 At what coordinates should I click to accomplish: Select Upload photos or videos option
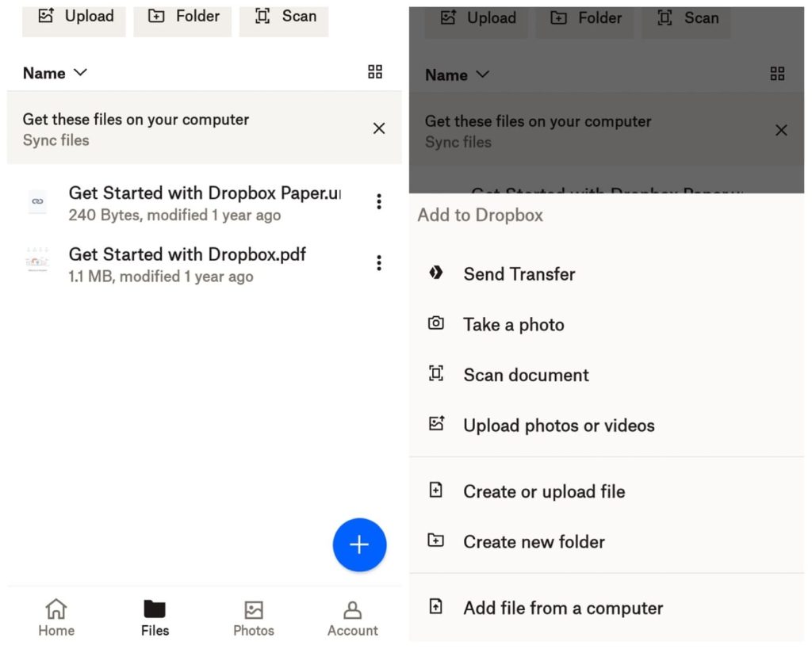pos(607,426)
